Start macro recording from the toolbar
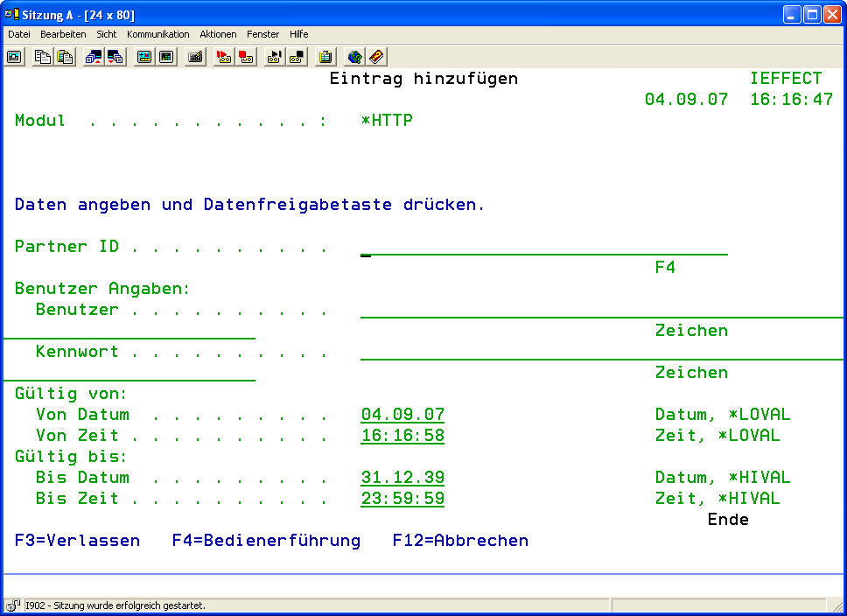The width and height of the screenshot is (847, 616). [223, 57]
